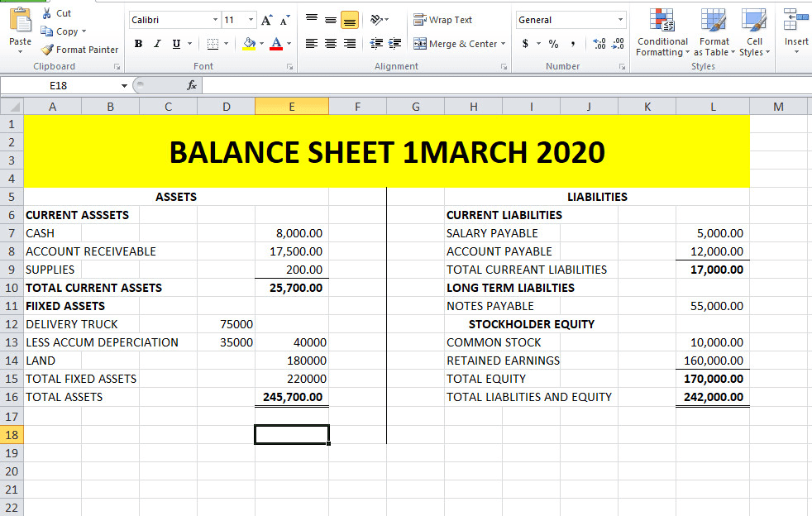This screenshot has width=812, height=516.
Task: Toggle center text alignment
Action: click(x=330, y=43)
